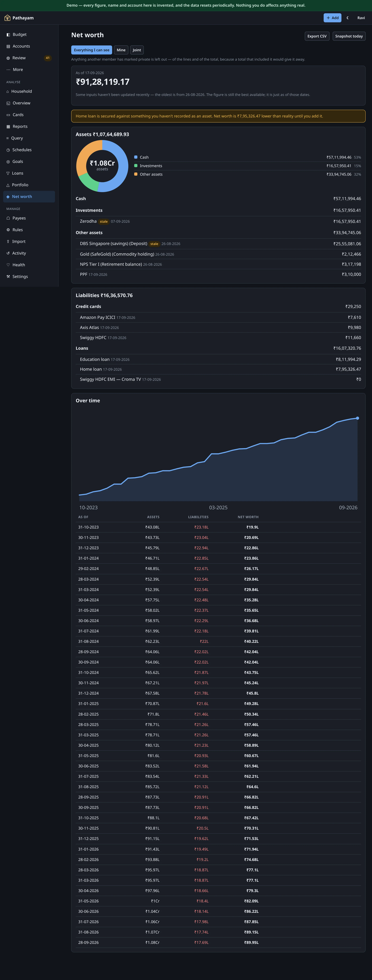The width and height of the screenshot is (372, 980).
Task: Click the blue Cash legend swatch
Action: point(136,157)
